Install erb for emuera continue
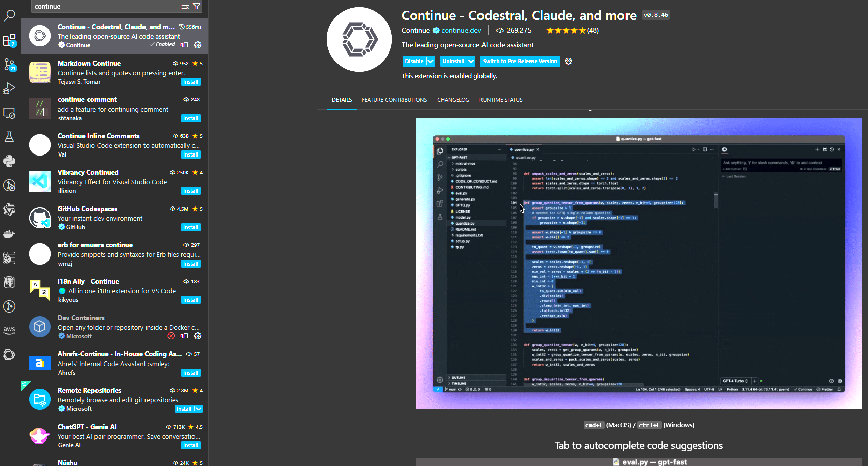This screenshot has width=868, height=466. (191, 264)
